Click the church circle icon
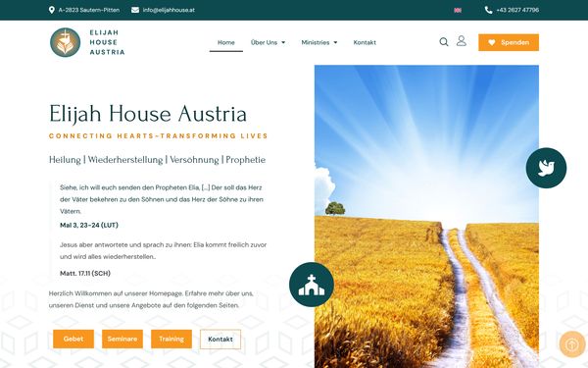Viewport: 588px width, 368px height. [312, 285]
